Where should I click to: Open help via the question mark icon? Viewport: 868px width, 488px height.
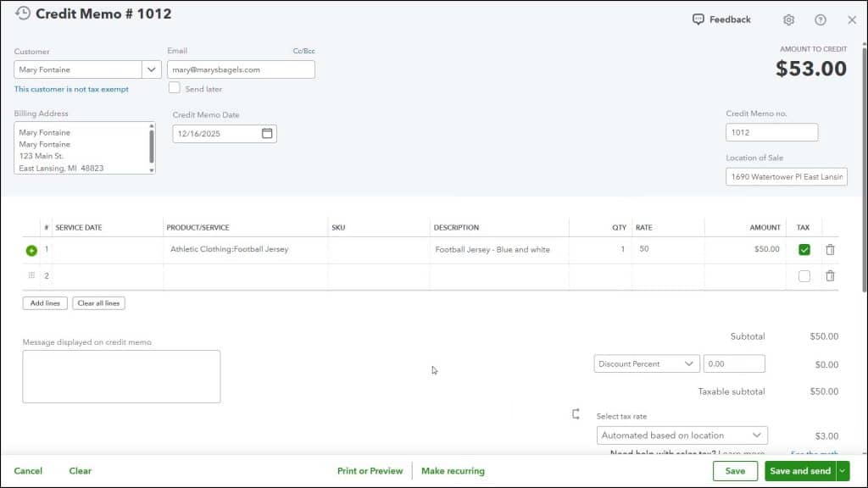tap(818, 19)
